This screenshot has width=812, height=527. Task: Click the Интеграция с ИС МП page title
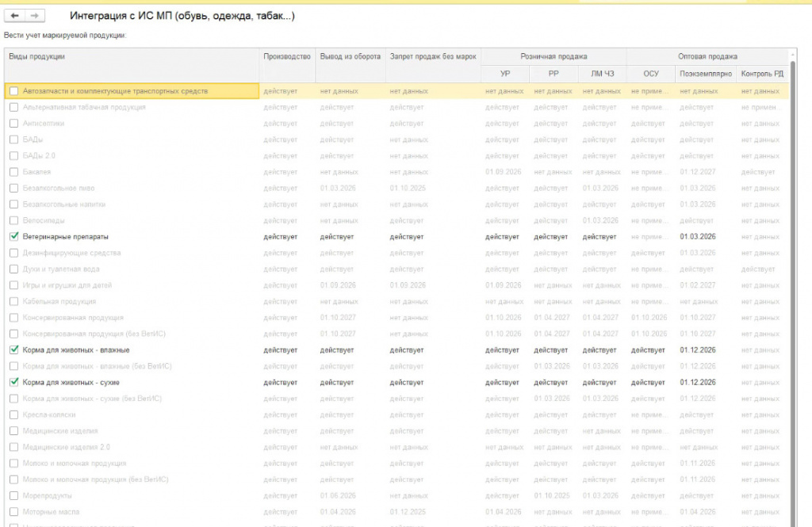[x=182, y=16]
